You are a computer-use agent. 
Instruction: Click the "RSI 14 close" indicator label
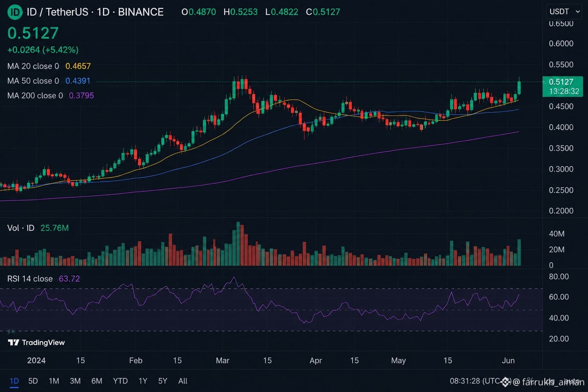point(30,279)
